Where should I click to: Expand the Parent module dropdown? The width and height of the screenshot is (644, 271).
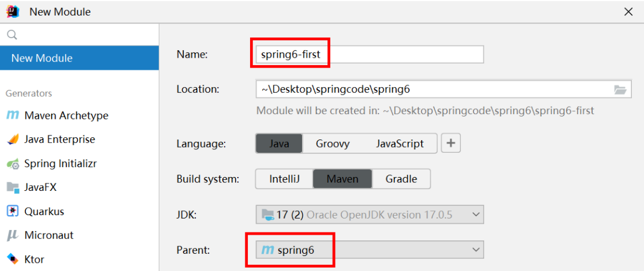[x=476, y=250]
